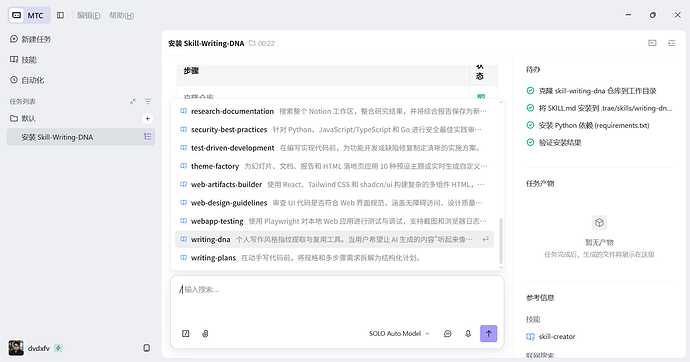Click the device icon at the sidebar bottom
This screenshot has width=690, height=362.
point(147,348)
